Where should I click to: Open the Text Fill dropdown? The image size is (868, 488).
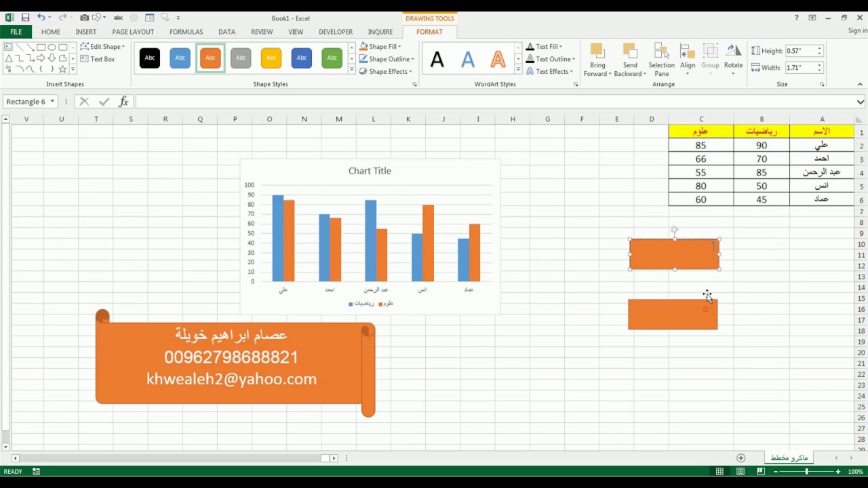pos(545,47)
